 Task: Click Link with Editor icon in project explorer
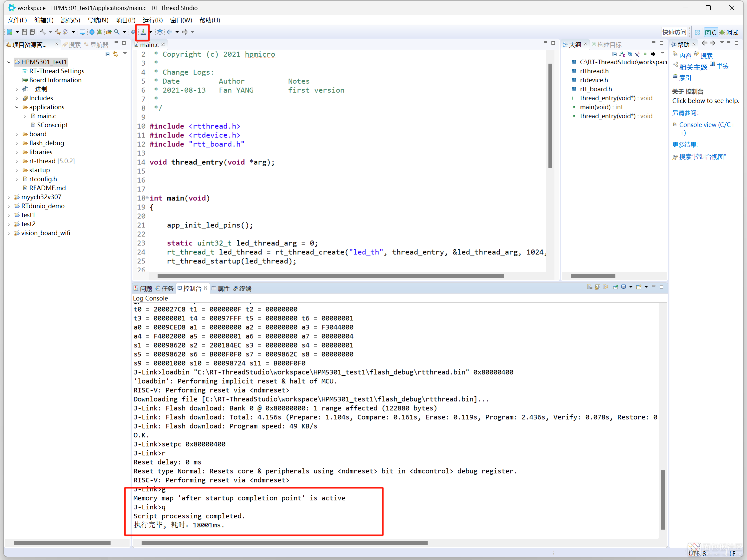pos(116,54)
